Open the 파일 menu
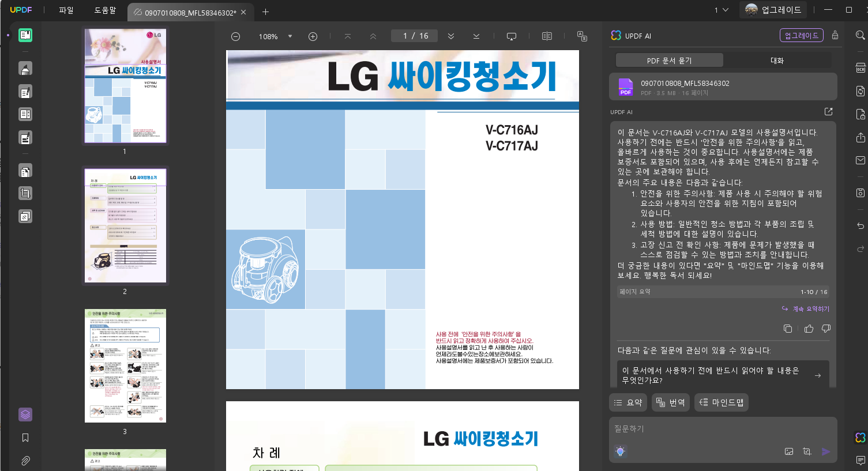Viewport: 868px width, 471px height. (66, 10)
